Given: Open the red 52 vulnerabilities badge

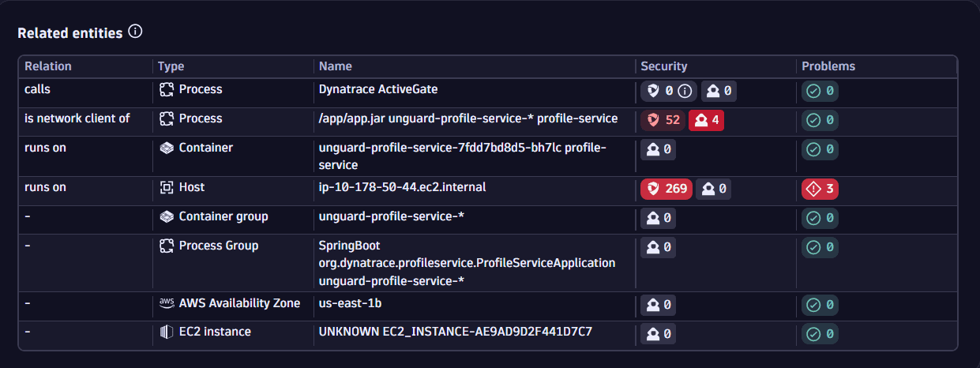Looking at the screenshot, I should [663, 121].
